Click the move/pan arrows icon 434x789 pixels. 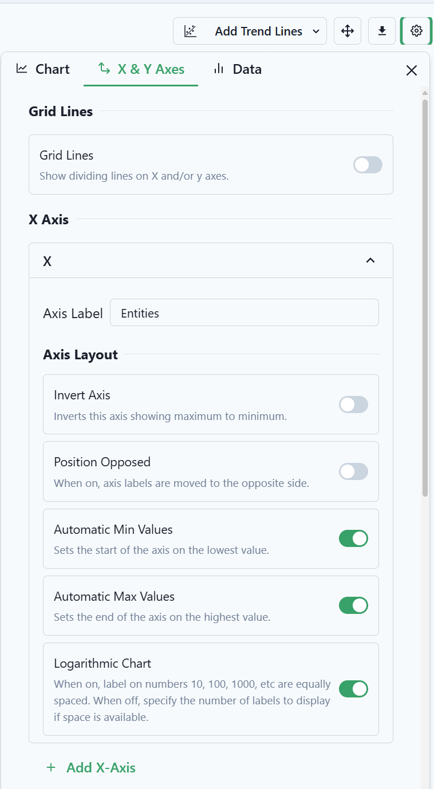(347, 31)
